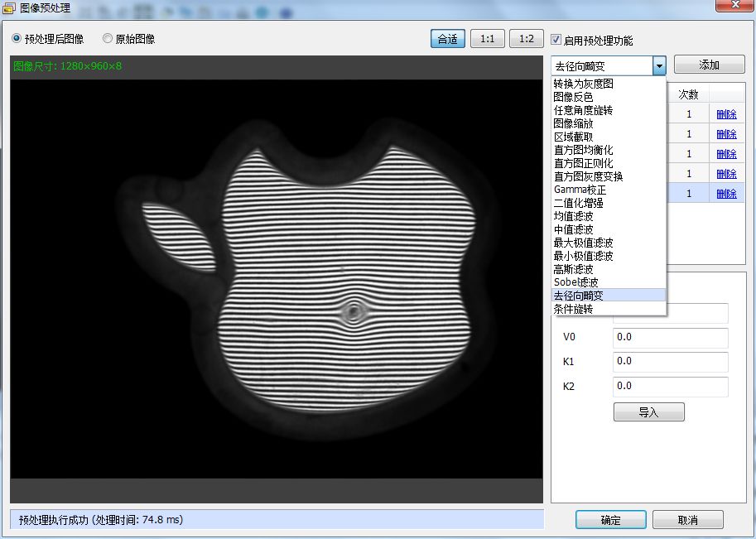
Task: Choose 转换为灰度图 from the list
Action: pyautogui.click(x=609, y=84)
